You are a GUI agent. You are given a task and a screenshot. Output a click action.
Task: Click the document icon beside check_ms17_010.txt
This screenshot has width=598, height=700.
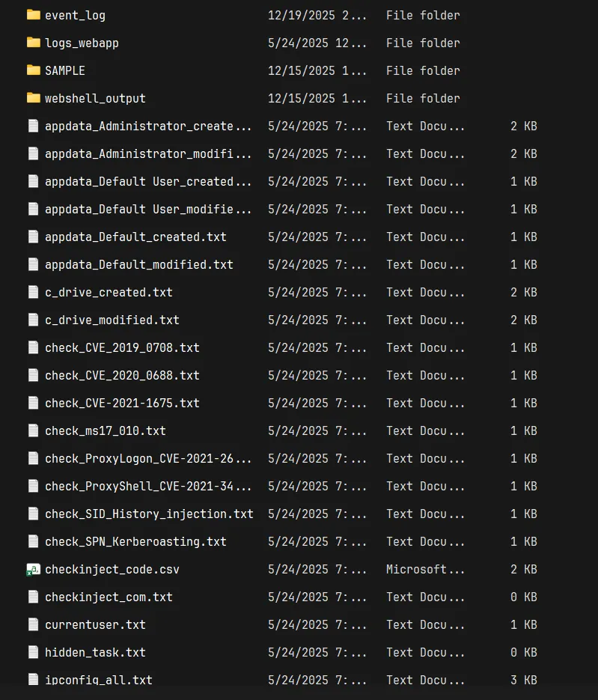pos(33,430)
